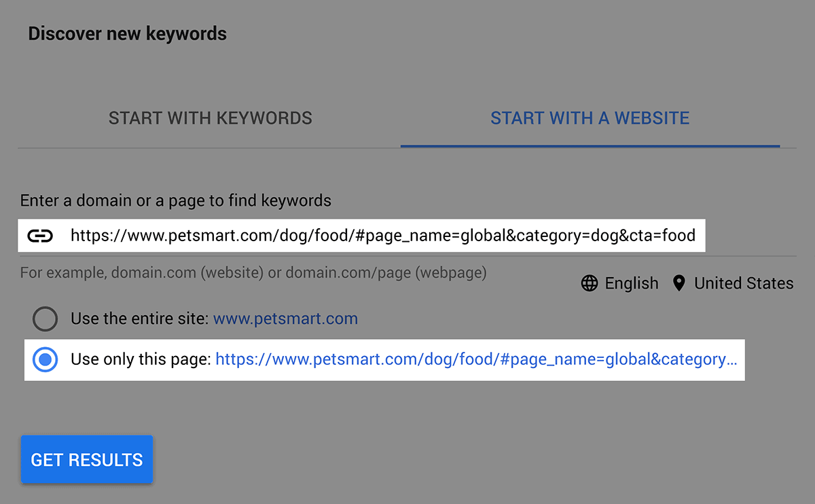Image resolution: width=815 pixels, height=504 pixels.
Task: Click the 'Use the entire site:' label text
Action: tap(139, 319)
